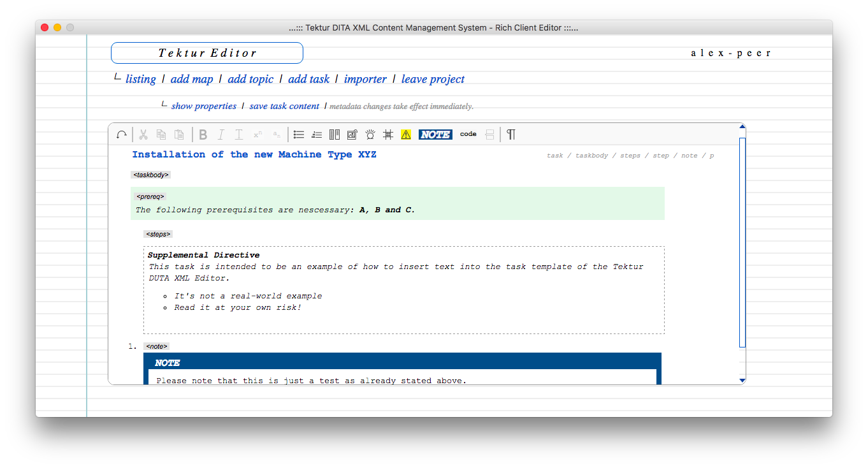Insert an ordered numbered list
Image resolution: width=868 pixels, height=468 pixels.
317,135
